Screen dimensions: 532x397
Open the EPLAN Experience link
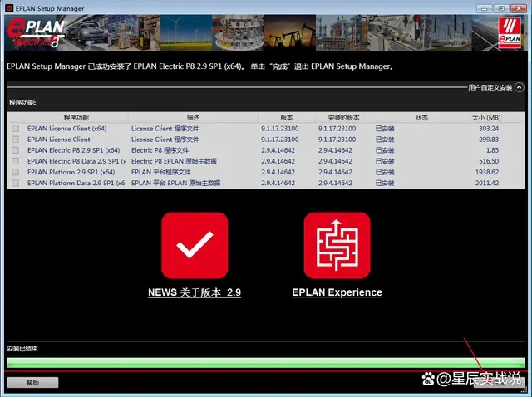[337, 292]
